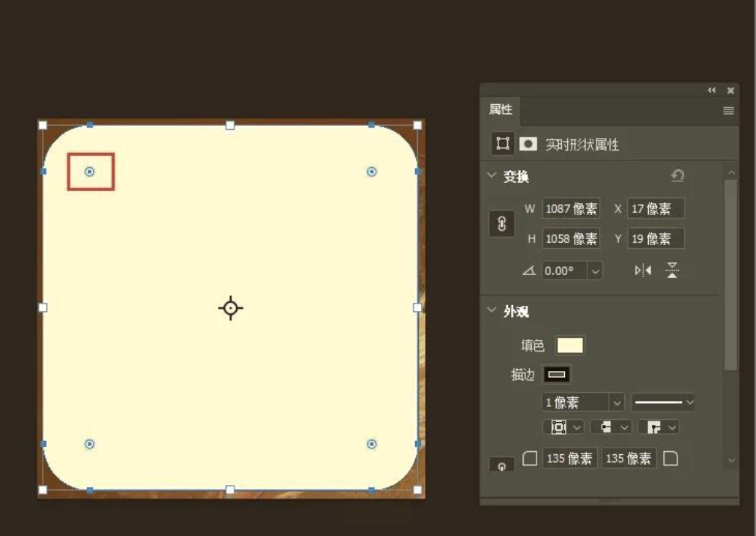The height and width of the screenshot is (536, 756).
Task: Click the top-left transform corner handle
Action: [x=43, y=125]
